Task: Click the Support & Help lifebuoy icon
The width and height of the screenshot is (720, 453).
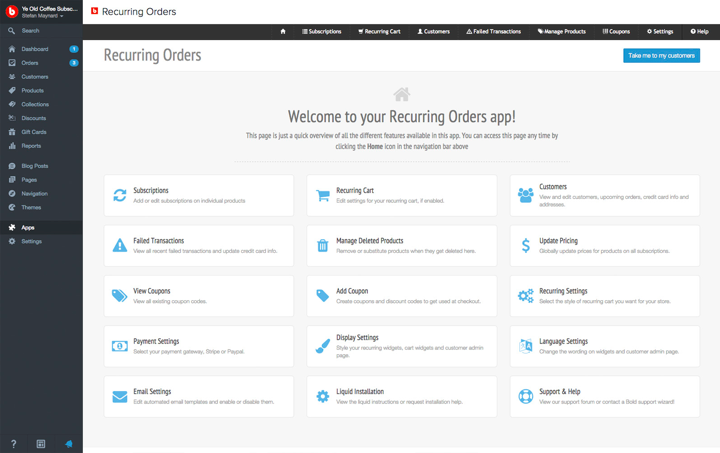Action: coord(526,396)
